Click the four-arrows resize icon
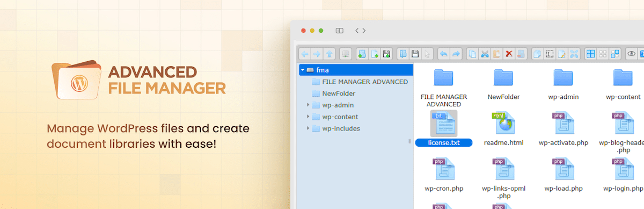The height and width of the screenshot is (209, 644). [x=574, y=54]
